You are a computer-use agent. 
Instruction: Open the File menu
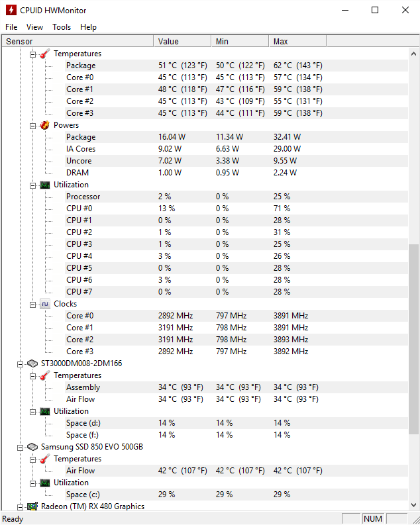point(11,27)
